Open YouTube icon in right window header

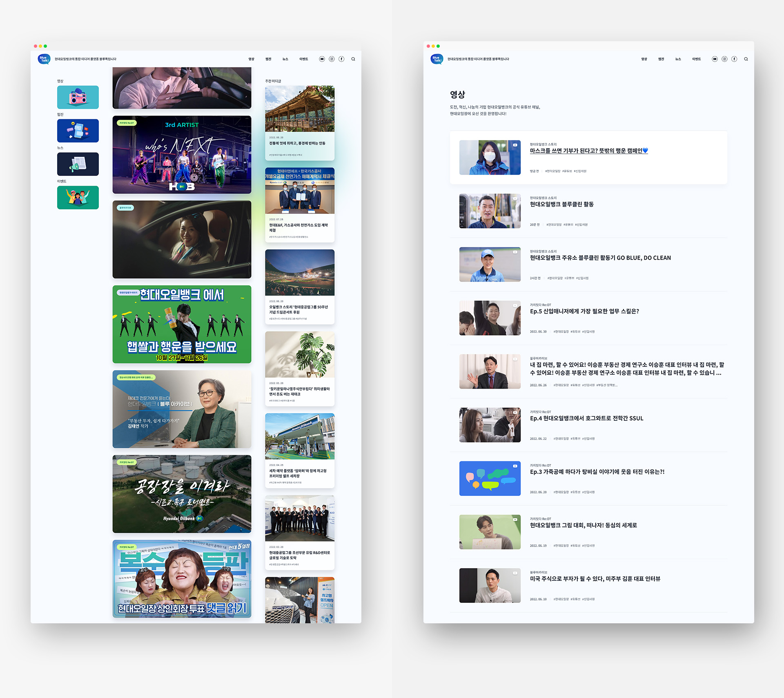point(715,59)
